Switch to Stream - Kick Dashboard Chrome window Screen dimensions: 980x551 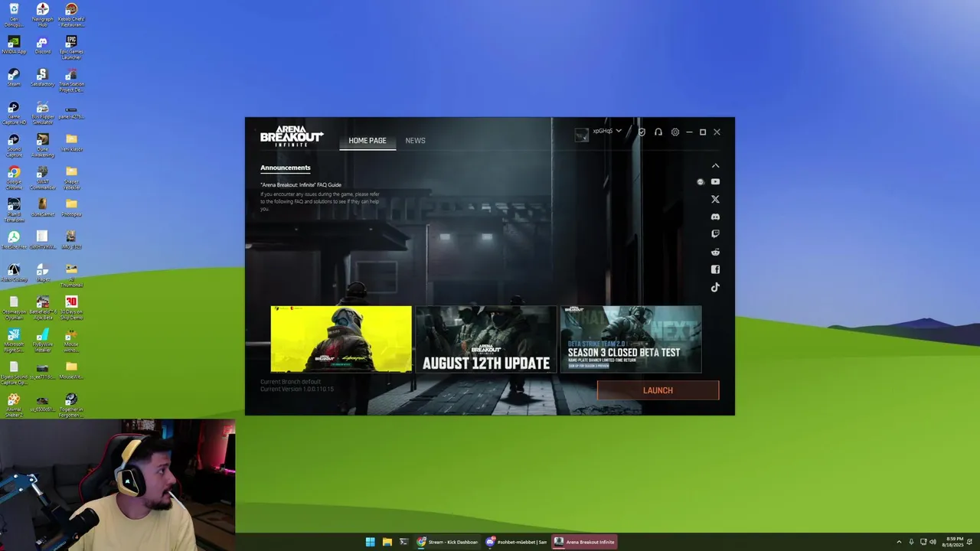[448, 542]
